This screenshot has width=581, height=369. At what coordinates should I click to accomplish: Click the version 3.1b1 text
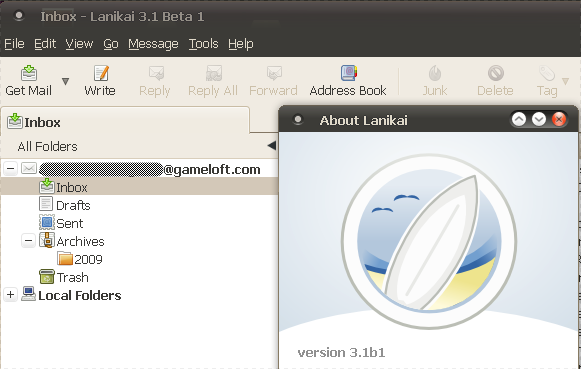[x=341, y=352]
